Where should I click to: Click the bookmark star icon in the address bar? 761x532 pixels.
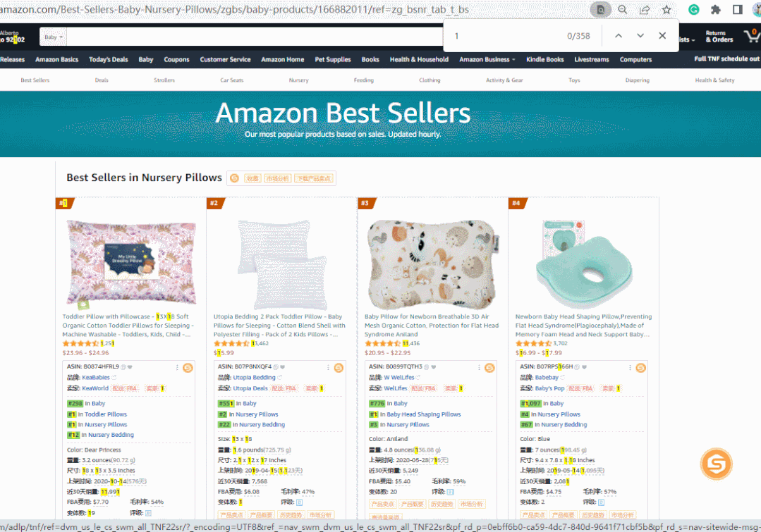tap(666, 10)
